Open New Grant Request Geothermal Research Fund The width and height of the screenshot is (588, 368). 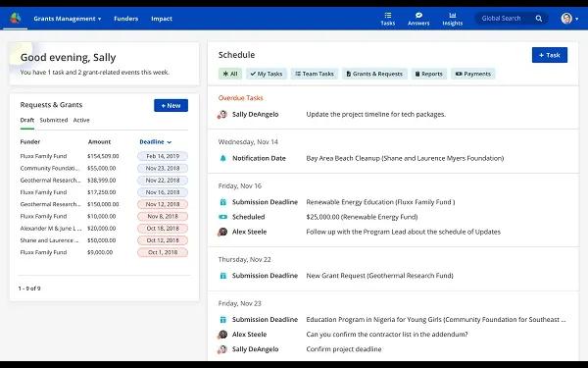(x=380, y=276)
